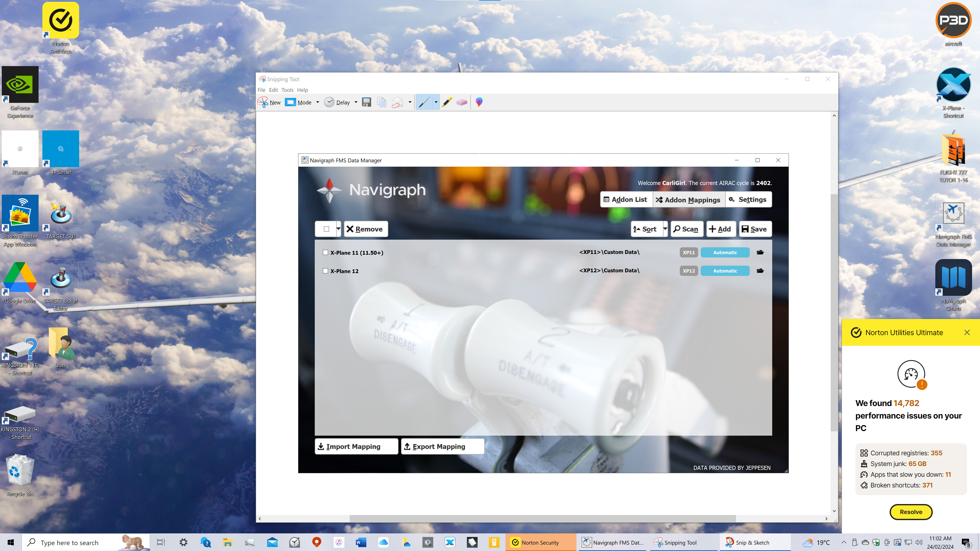Check the X-Plane 12 checkbox
The image size is (980, 551).
click(x=325, y=271)
